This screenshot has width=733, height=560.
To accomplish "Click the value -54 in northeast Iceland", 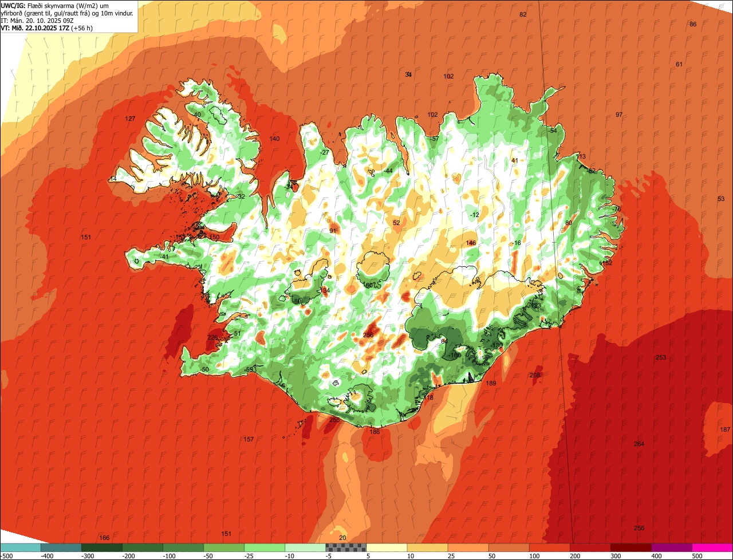I will (552, 131).
